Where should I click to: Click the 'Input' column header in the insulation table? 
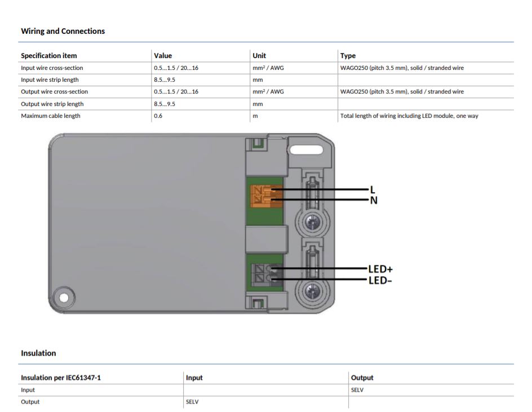(194, 378)
